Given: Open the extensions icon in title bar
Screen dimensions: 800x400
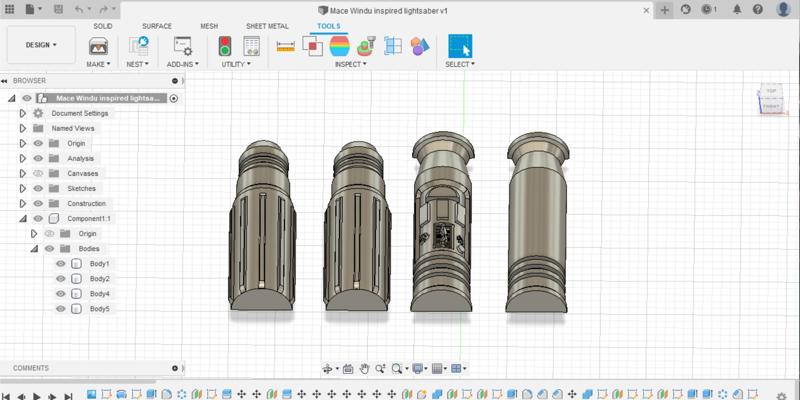Looking at the screenshot, I should pyautogui.click(x=686, y=9).
